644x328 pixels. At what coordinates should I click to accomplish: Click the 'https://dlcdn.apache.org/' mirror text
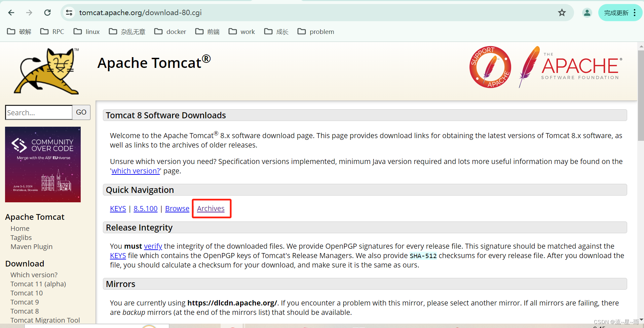pyautogui.click(x=232, y=303)
